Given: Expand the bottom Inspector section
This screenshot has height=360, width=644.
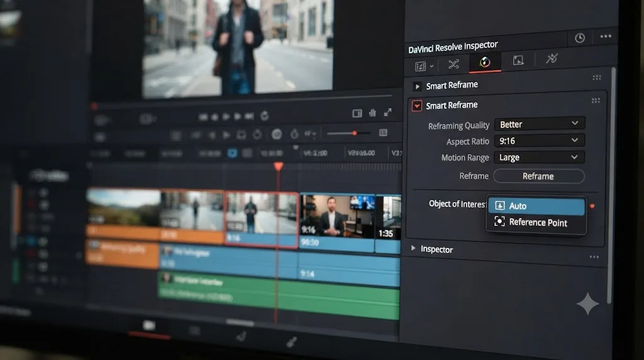Looking at the screenshot, I should click(413, 248).
